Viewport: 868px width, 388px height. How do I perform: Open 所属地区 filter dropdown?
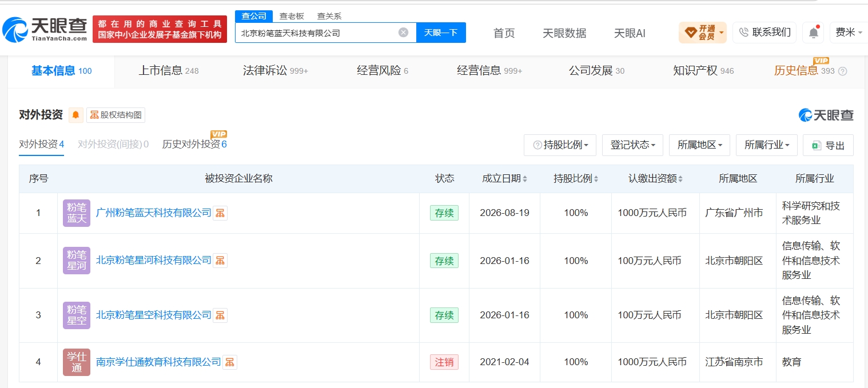(699, 145)
